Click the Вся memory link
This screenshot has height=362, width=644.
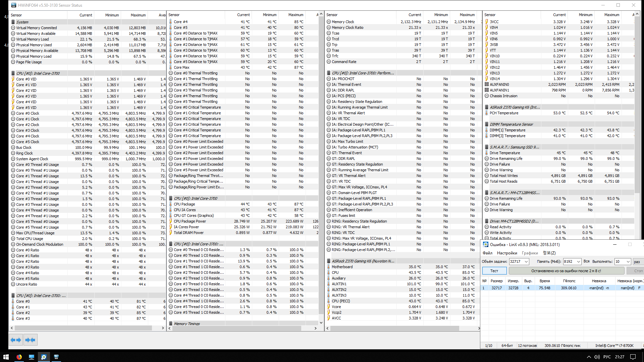pos(586,261)
